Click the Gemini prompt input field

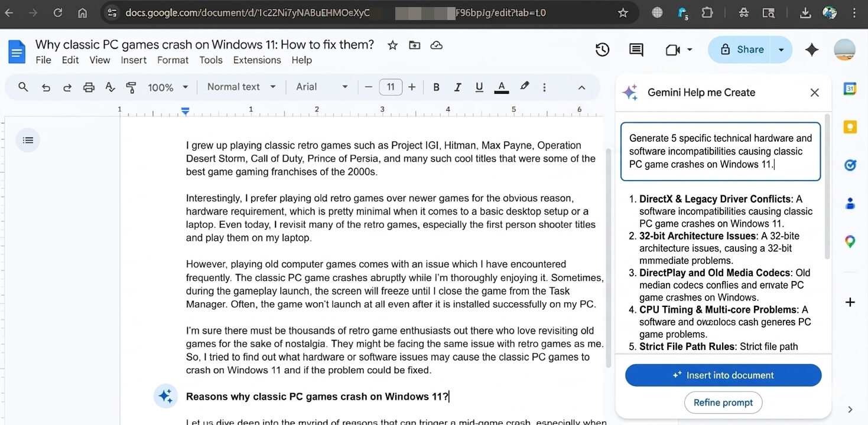(720, 151)
